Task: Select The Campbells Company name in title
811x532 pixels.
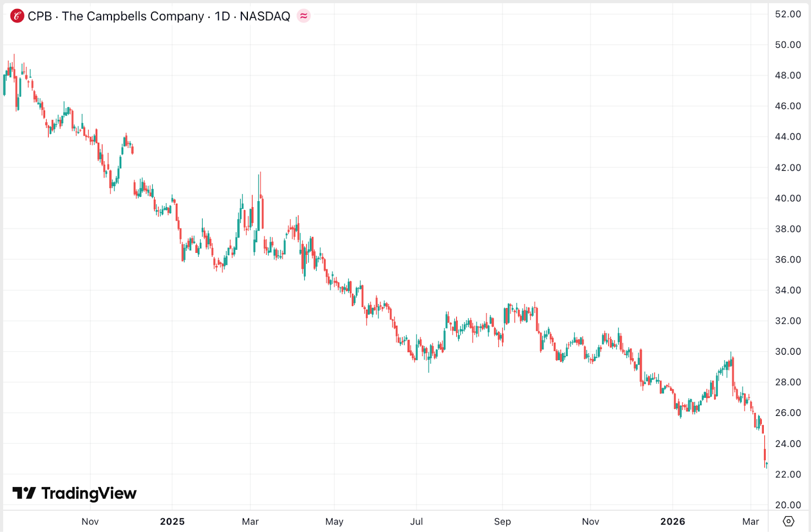Action: (133, 16)
